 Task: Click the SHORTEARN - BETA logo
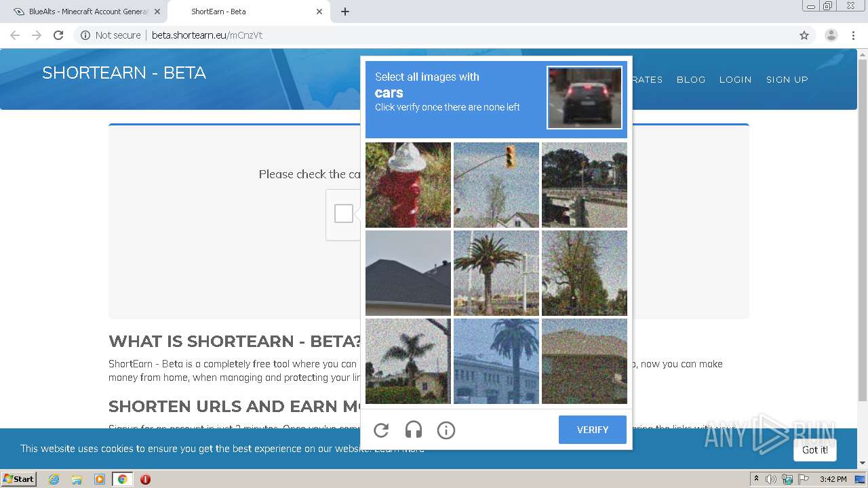click(x=124, y=73)
